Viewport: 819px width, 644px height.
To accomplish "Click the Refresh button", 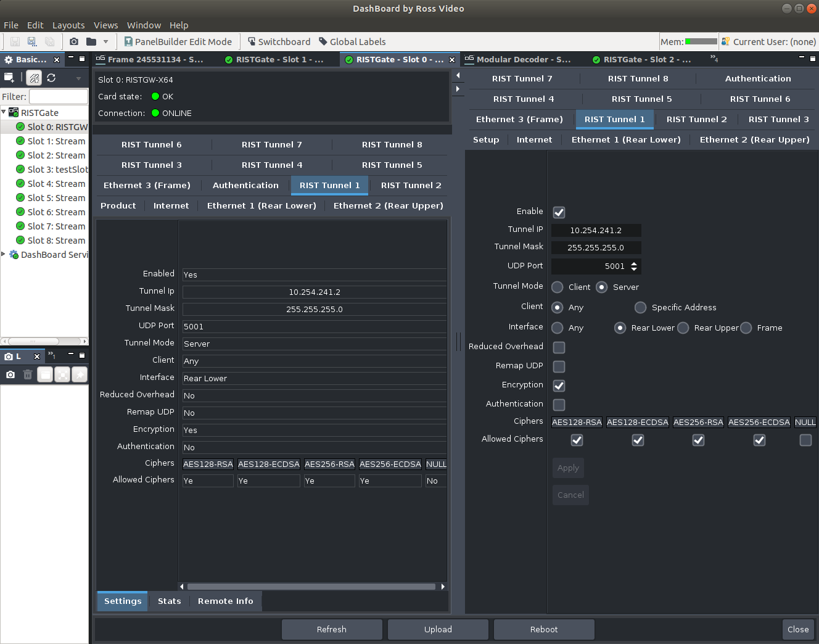I will pos(332,629).
